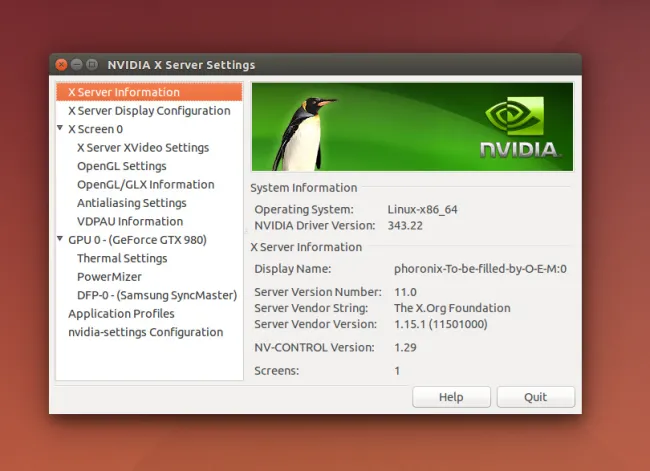Open PowerMizer page
The image size is (650, 471).
point(109,277)
